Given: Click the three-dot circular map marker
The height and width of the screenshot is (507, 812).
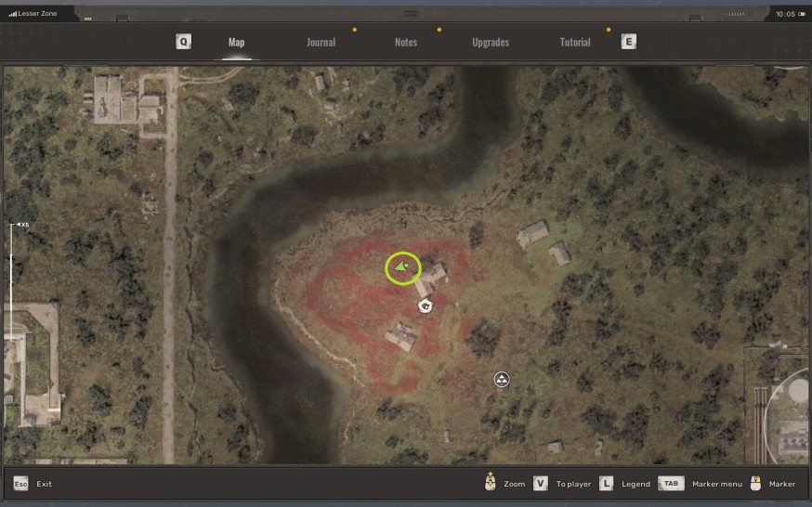Looking at the screenshot, I should click(x=502, y=380).
